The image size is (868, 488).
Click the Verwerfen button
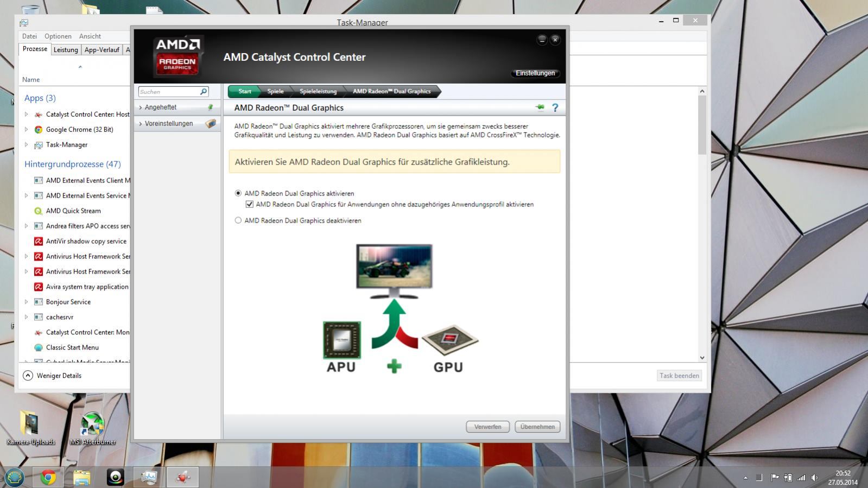click(x=487, y=427)
